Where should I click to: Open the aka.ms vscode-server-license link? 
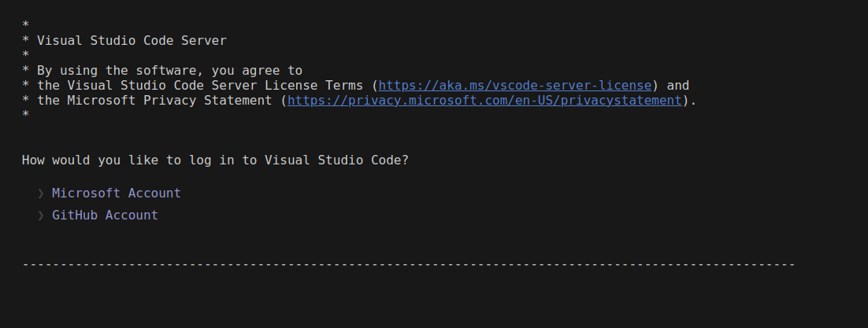[515, 85]
